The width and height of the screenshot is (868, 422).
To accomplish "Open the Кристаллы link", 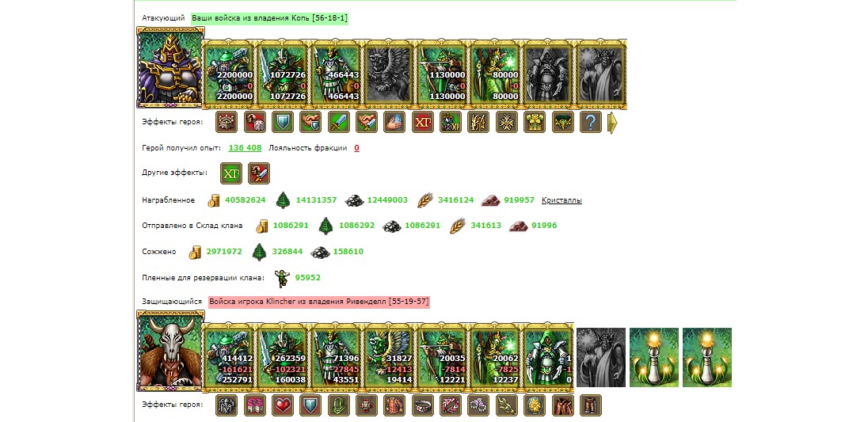I will coord(562,200).
